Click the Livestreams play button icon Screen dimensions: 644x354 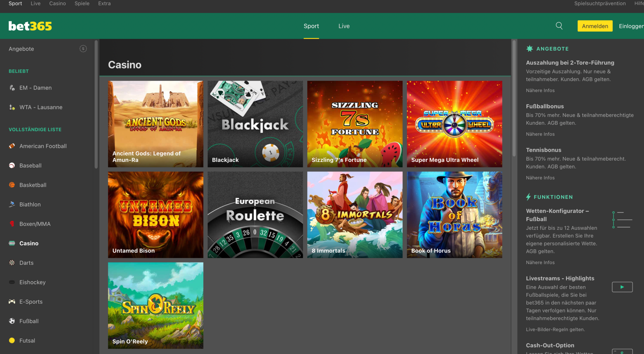point(622,287)
